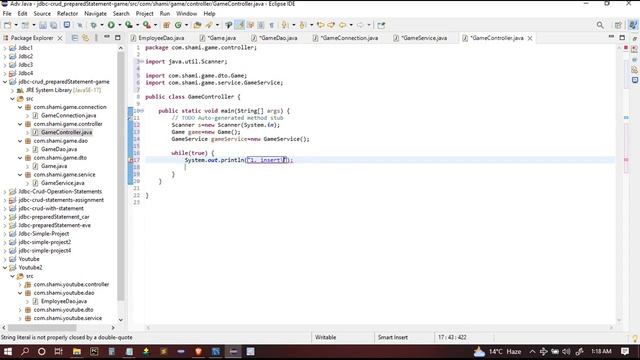
Task: Click the Save All toolbar icon
Action: [x=53, y=25]
